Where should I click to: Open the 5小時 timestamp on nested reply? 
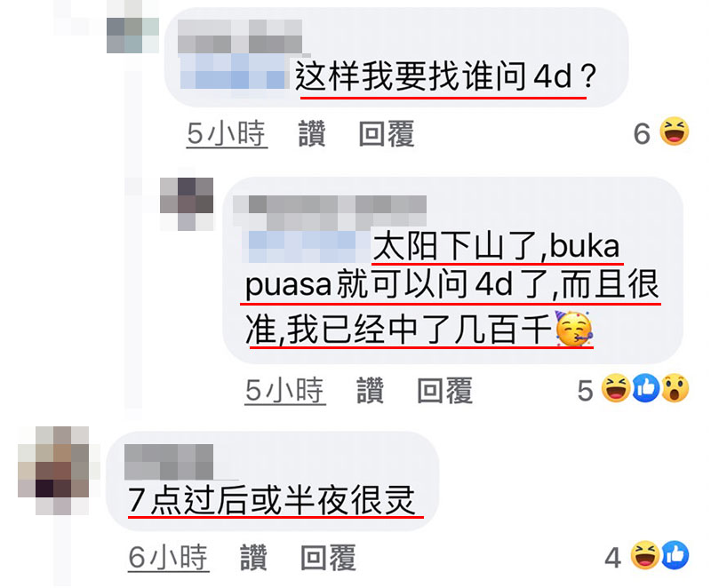tap(285, 391)
